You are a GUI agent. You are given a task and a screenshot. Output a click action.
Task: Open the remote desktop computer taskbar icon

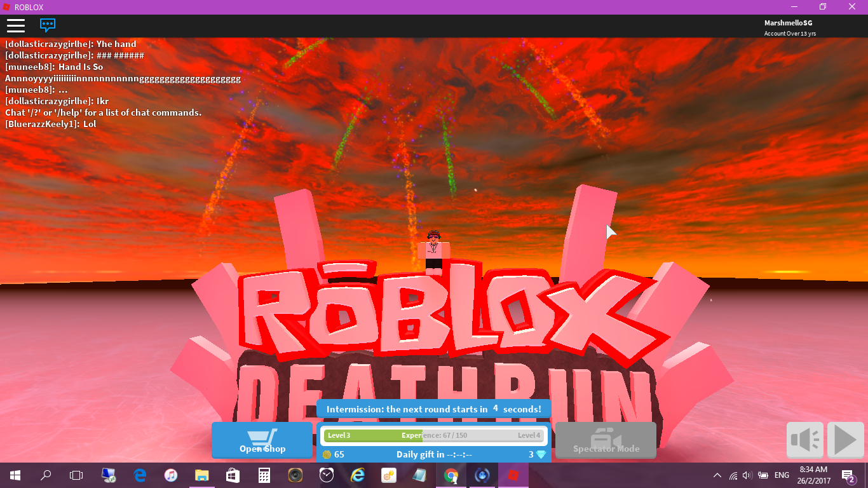(x=109, y=475)
